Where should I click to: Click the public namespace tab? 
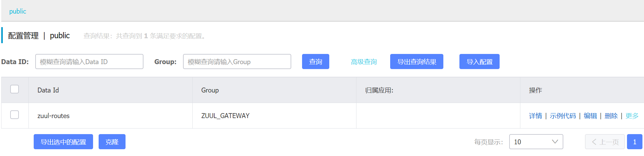(18, 11)
